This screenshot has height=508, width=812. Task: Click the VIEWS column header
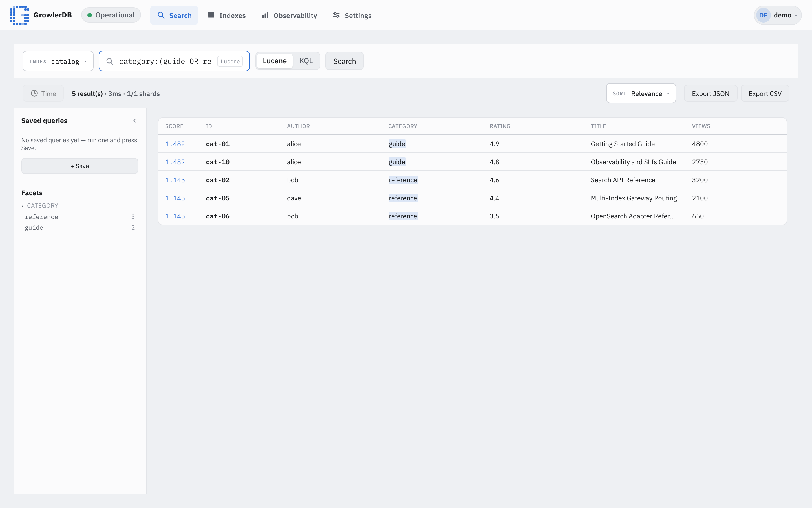coord(701,126)
